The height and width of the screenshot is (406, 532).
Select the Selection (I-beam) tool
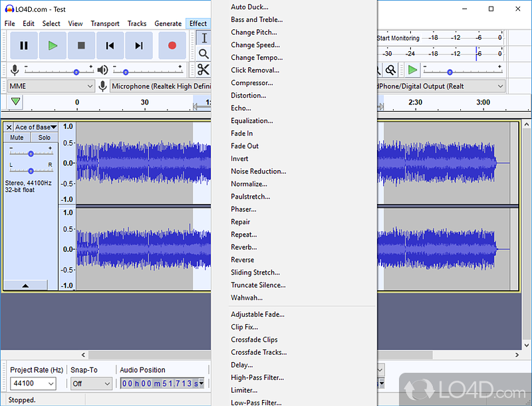(x=204, y=38)
